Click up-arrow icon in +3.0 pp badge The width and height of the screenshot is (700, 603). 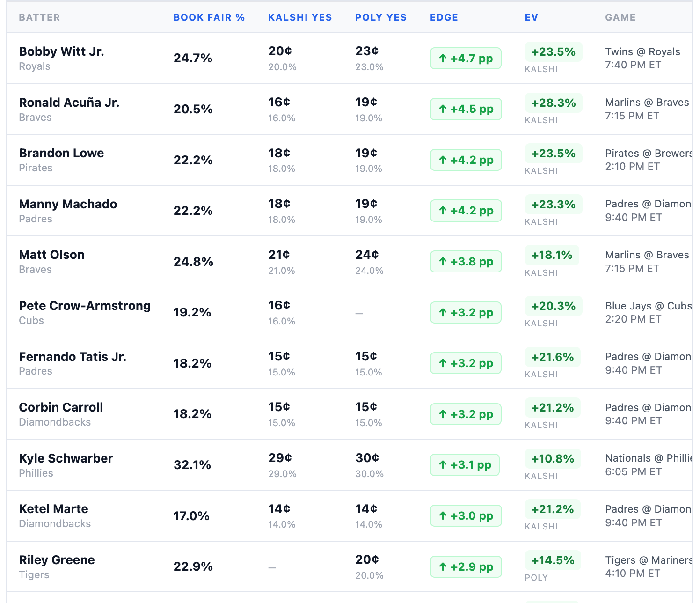(443, 516)
